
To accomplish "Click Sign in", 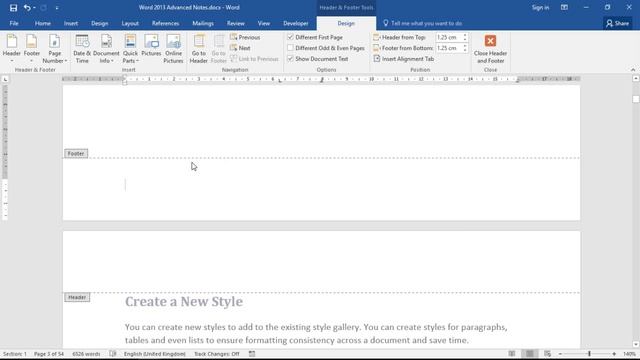I will coord(540,7).
